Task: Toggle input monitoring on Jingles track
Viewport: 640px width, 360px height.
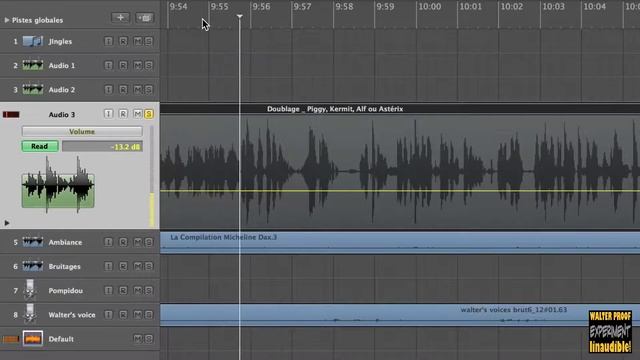Action: click(x=109, y=41)
